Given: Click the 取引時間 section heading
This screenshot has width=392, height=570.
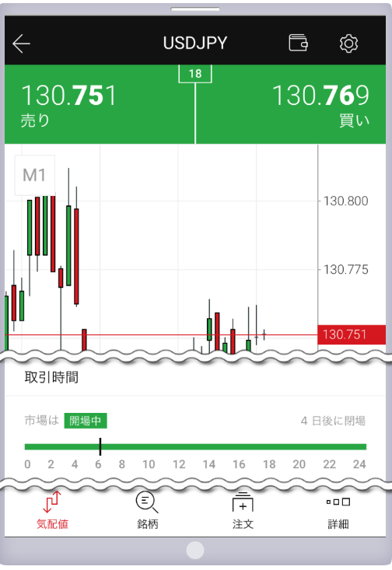Looking at the screenshot, I should 51,377.
